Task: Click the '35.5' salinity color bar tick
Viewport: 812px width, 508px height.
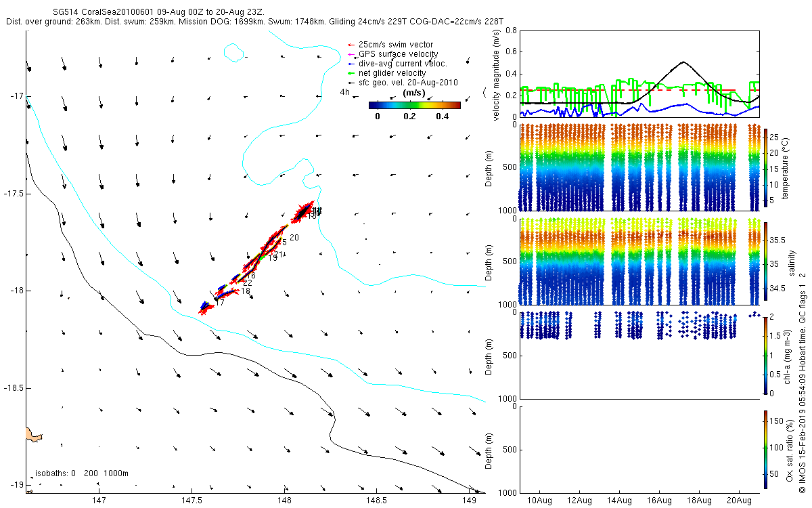Action: click(x=779, y=240)
